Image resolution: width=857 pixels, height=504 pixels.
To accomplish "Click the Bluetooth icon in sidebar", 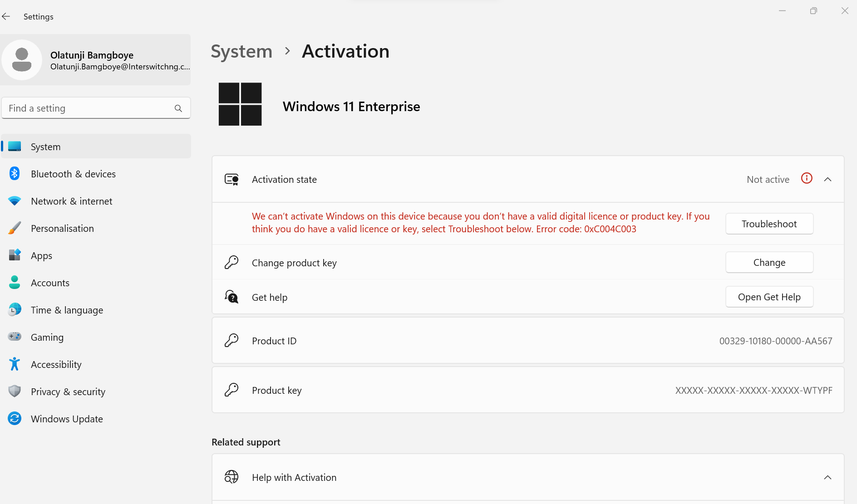I will click(15, 174).
